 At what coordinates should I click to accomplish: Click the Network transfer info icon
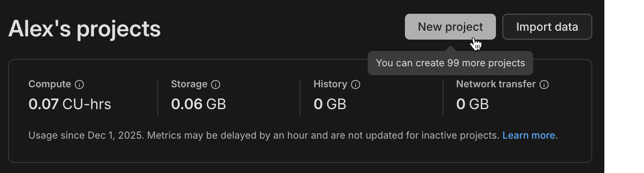(x=544, y=84)
